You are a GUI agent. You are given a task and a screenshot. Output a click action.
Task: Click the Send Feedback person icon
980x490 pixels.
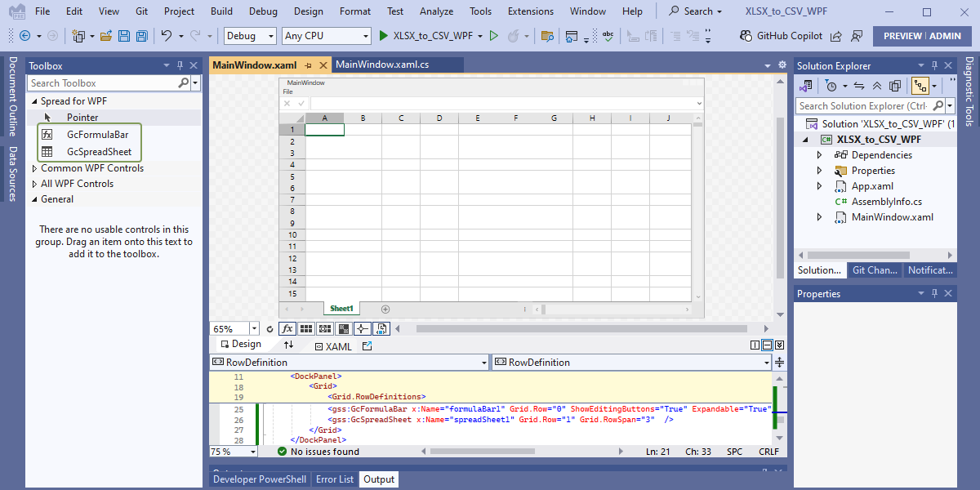click(x=857, y=36)
